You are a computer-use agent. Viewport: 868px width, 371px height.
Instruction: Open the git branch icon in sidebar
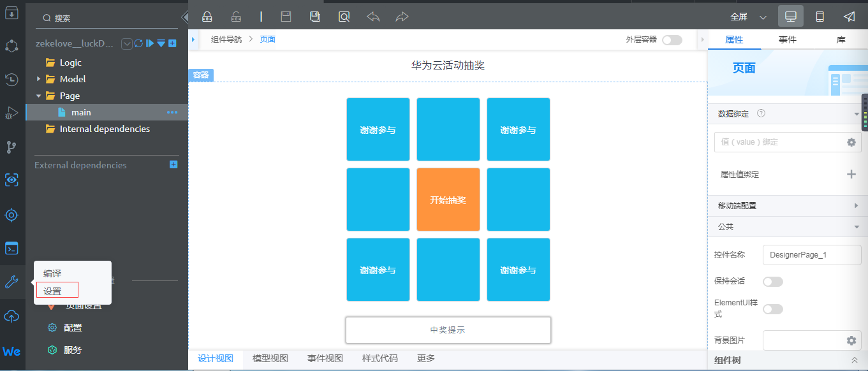[x=11, y=147]
